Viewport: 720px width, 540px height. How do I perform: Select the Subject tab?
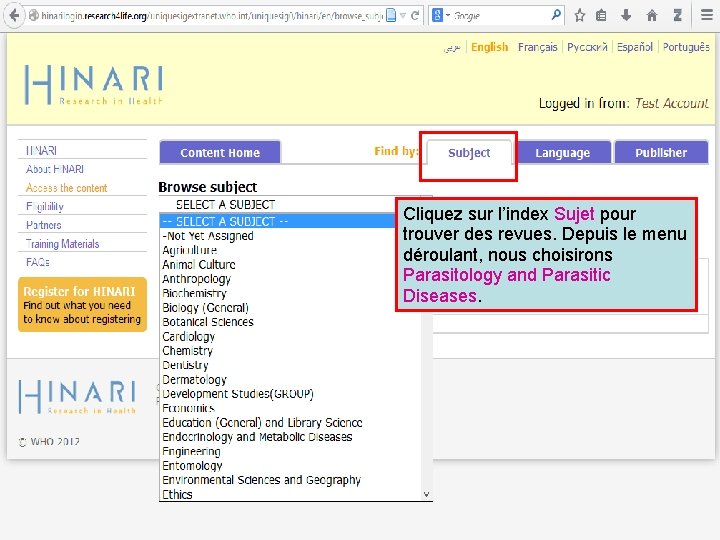point(469,153)
